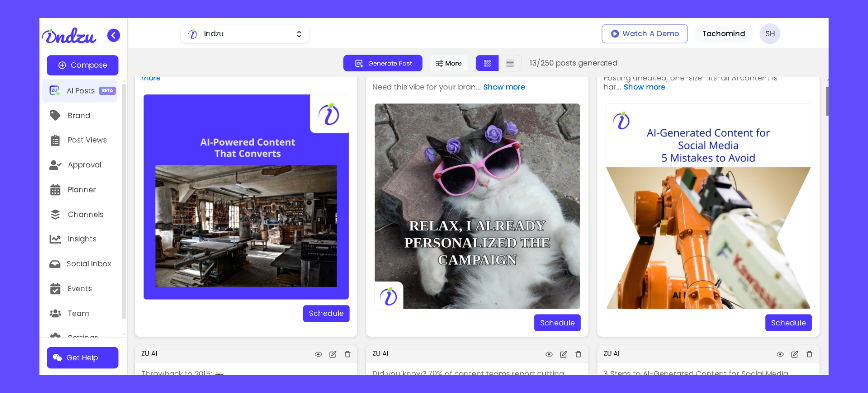Delete the Throwback to 2015 post

348,354
